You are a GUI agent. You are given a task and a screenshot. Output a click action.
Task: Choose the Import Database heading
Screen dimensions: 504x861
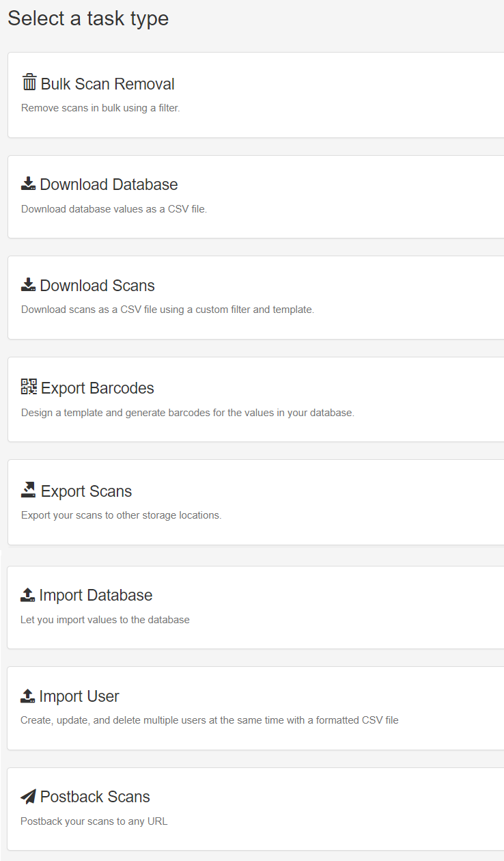(x=96, y=595)
